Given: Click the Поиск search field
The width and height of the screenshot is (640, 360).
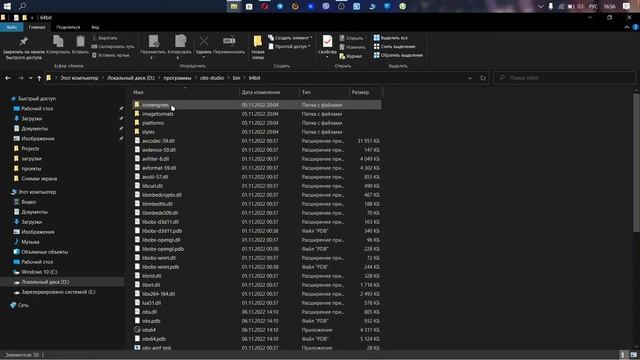Looking at the screenshot, I should (564, 78).
